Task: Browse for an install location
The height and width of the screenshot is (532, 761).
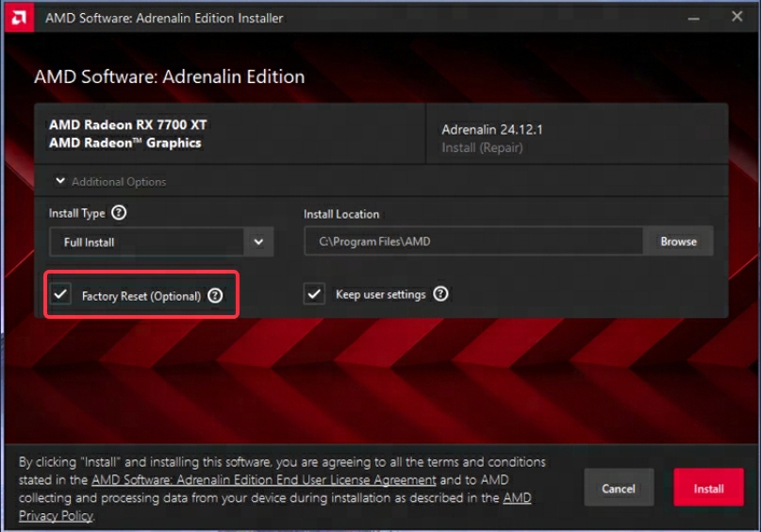Action: click(x=678, y=241)
